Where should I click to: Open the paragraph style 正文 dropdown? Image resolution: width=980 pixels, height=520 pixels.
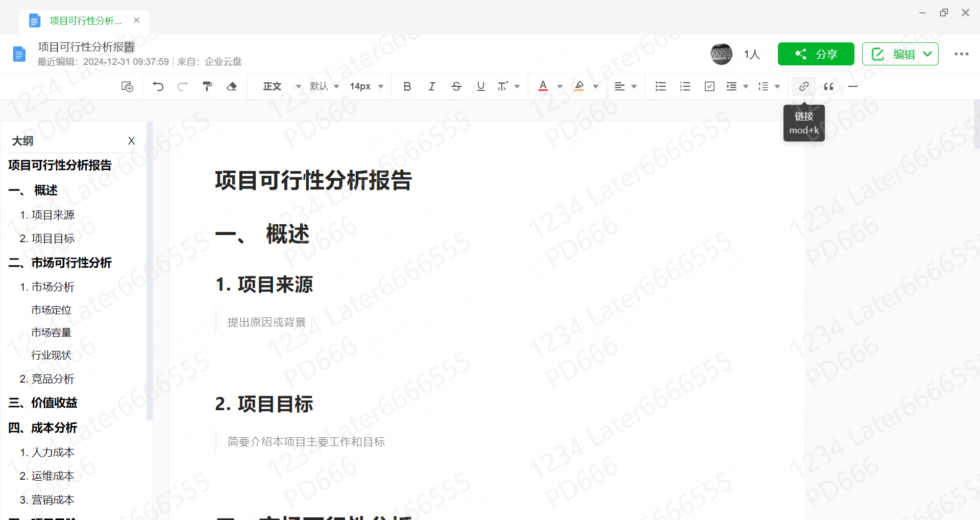282,86
